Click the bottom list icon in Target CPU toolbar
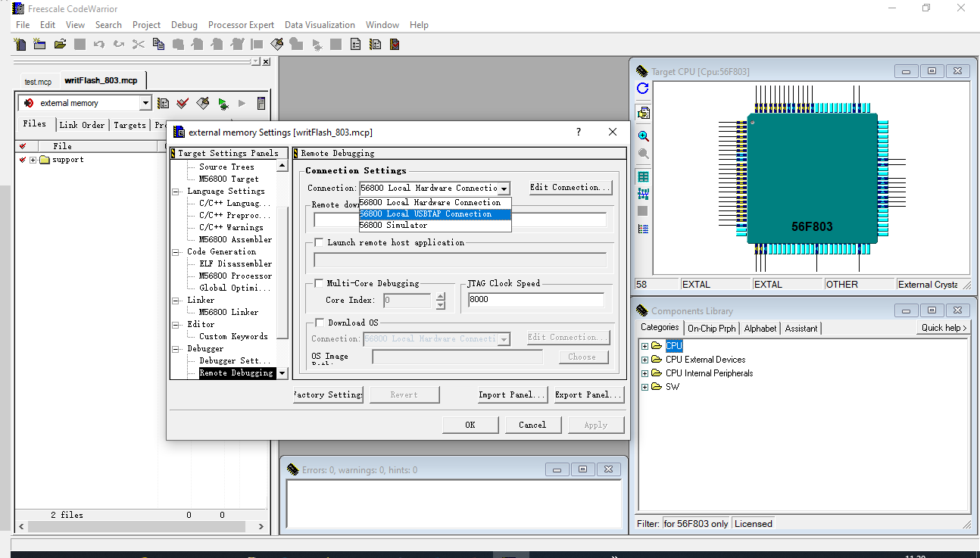This screenshot has height=558, width=980. [643, 229]
